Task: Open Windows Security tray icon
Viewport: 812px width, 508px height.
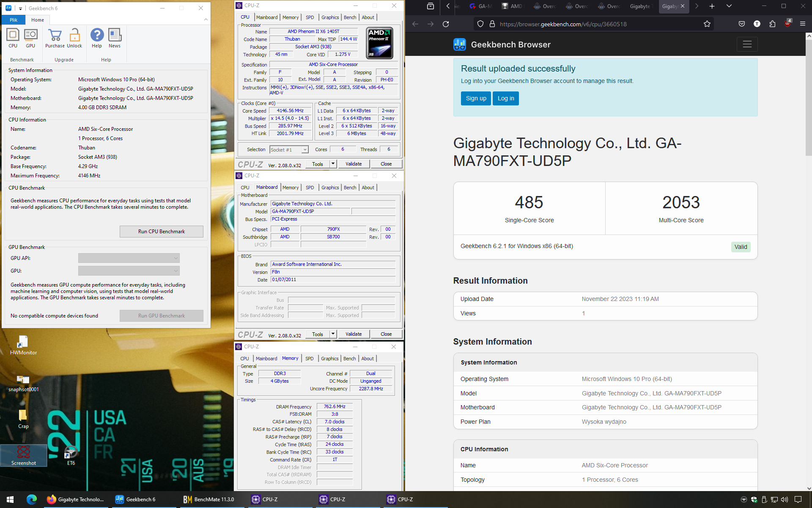Action: (754, 500)
